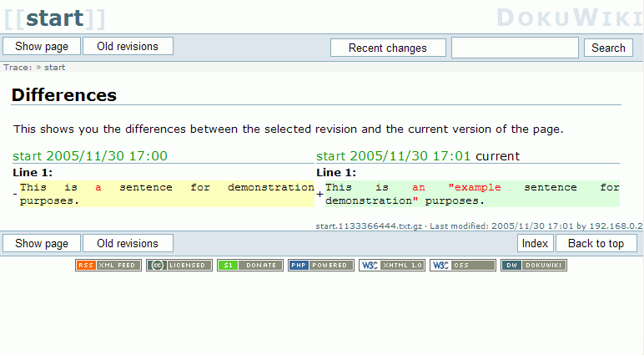The image size is (644, 355).
Task: Open Old revisions from top bar
Action: tap(128, 47)
